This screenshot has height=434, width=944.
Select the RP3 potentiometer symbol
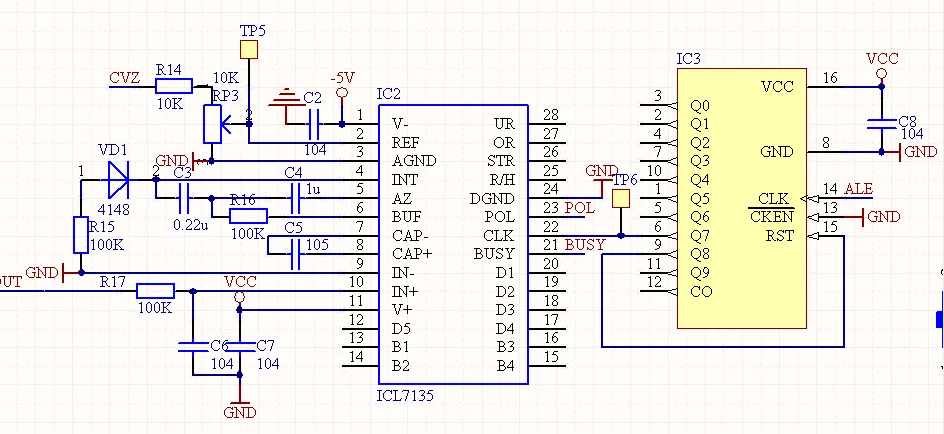tap(213, 124)
